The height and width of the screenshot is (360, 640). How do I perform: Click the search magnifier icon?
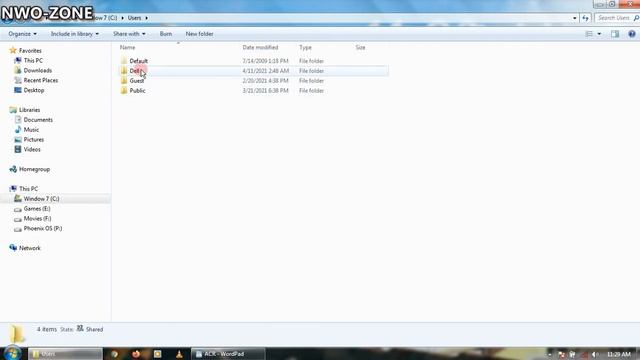(x=636, y=18)
